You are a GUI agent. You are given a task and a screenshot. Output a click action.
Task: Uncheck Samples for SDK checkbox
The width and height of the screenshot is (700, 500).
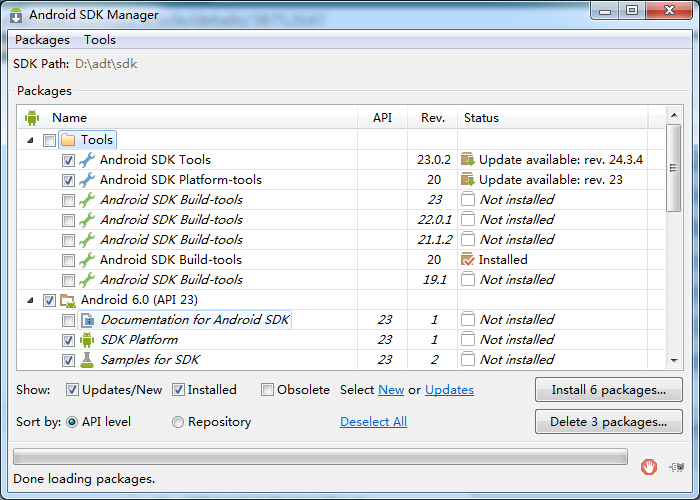click(x=68, y=360)
